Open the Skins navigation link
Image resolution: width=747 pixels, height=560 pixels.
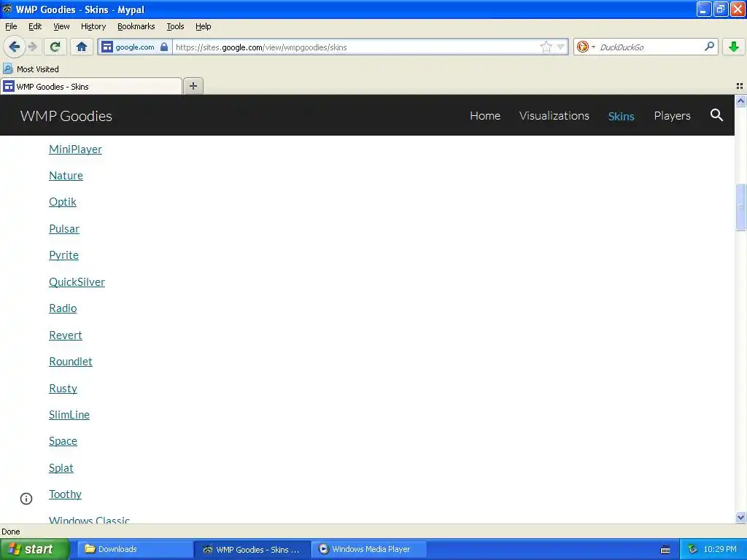[x=622, y=116]
